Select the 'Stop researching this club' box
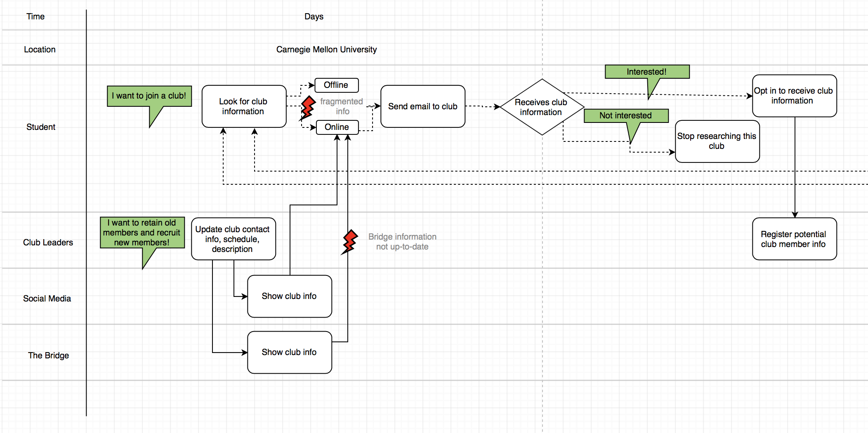Viewport: 868px width, 433px height. tap(717, 141)
